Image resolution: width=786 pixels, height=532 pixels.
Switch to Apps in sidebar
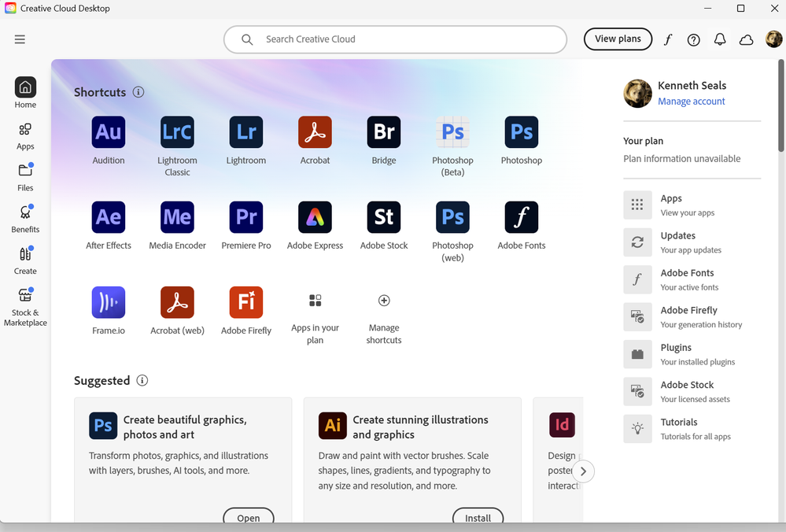pyautogui.click(x=25, y=136)
